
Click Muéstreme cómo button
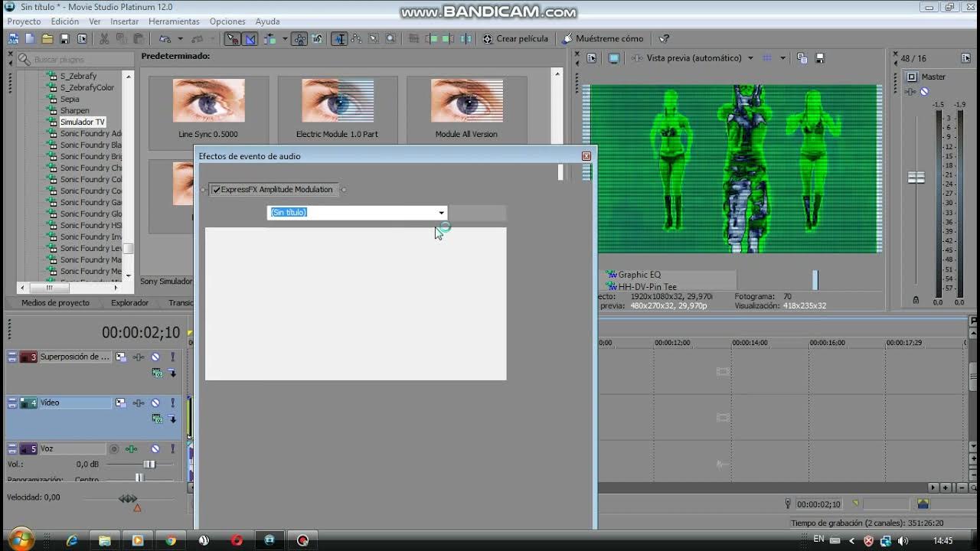[603, 38]
